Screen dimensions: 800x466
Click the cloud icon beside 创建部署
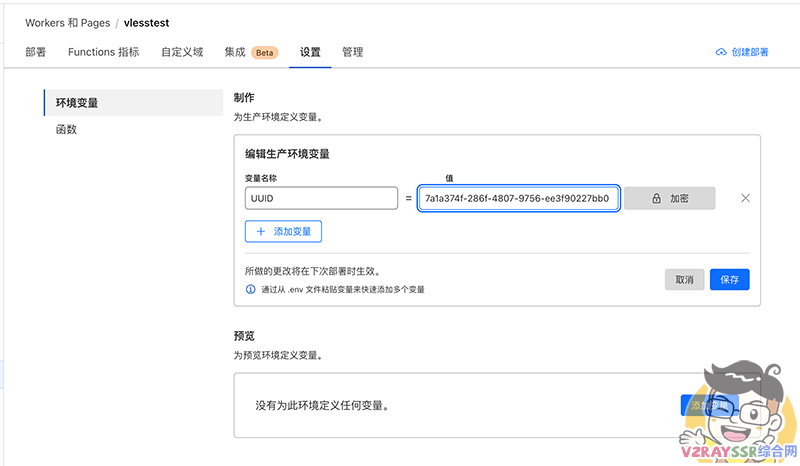point(720,52)
